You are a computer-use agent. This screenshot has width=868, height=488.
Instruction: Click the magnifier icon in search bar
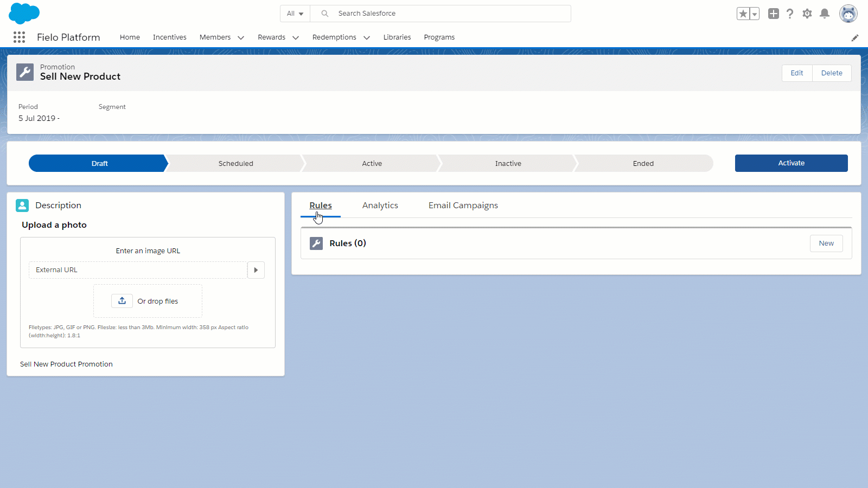point(325,14)
